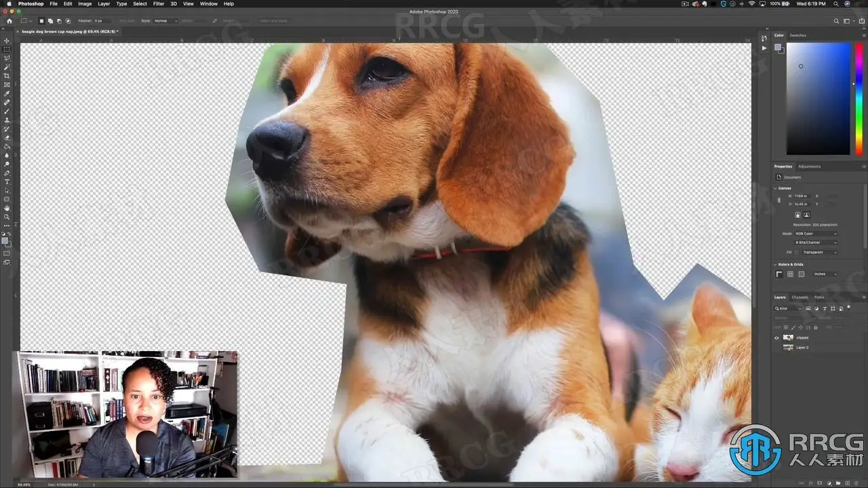
Task: Choose Intersect with Selection mode
Action: 68,21
